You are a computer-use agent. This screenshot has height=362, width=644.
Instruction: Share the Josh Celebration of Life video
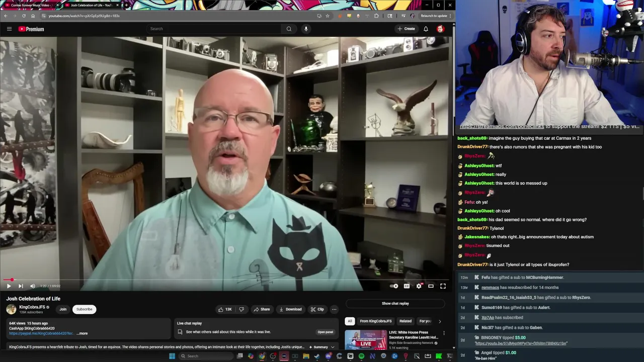(262, 309)
